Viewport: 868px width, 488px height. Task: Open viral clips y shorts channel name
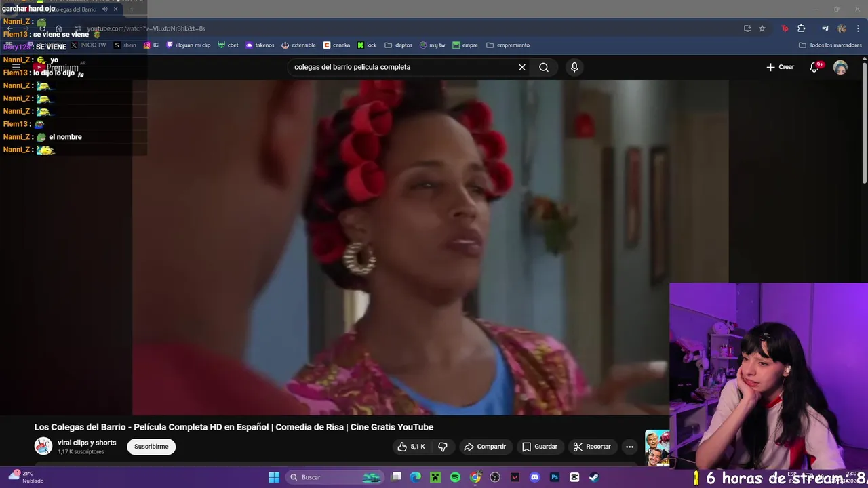tap(87, 443)
